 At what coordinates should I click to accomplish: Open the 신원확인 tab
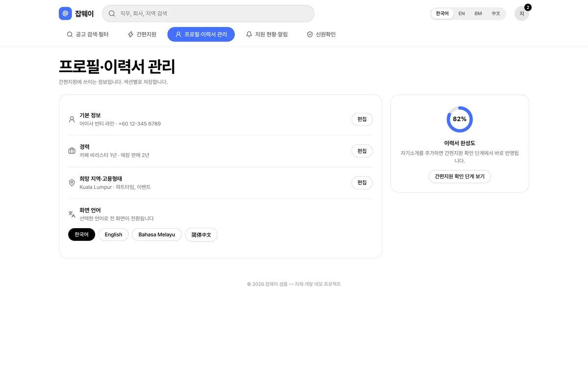tap(321, 34)
